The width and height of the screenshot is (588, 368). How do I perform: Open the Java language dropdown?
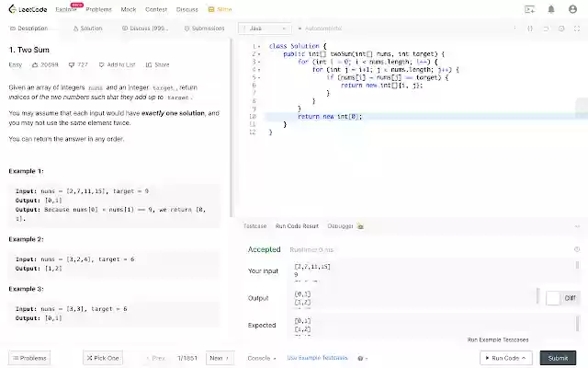tap(265, 29)
